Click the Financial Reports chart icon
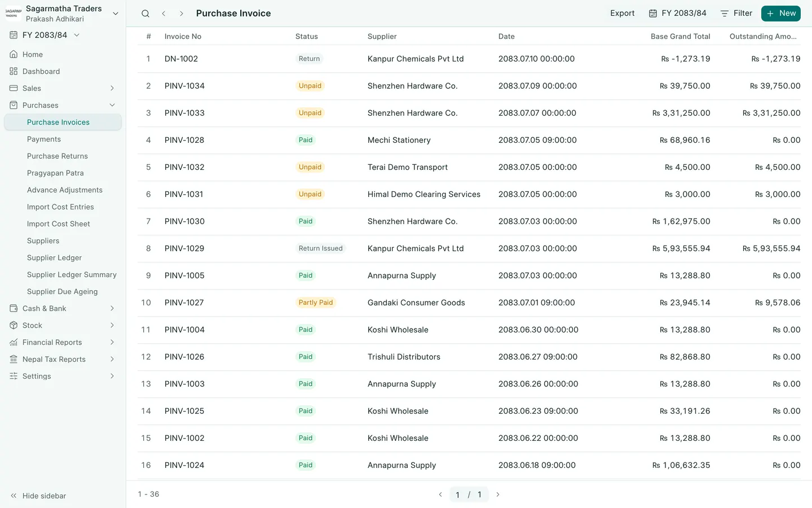The height and width of the screenshot is (508, 812). click(14, 342)
